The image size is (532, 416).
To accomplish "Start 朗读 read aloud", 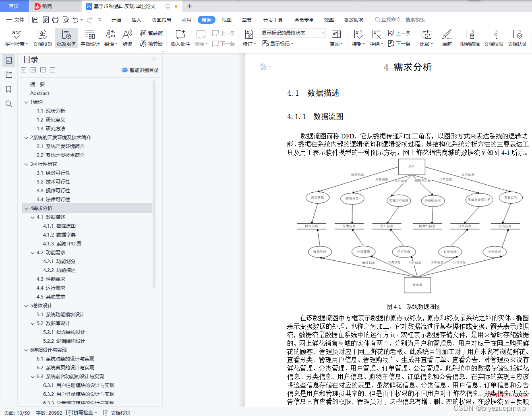I will point(127,38).
